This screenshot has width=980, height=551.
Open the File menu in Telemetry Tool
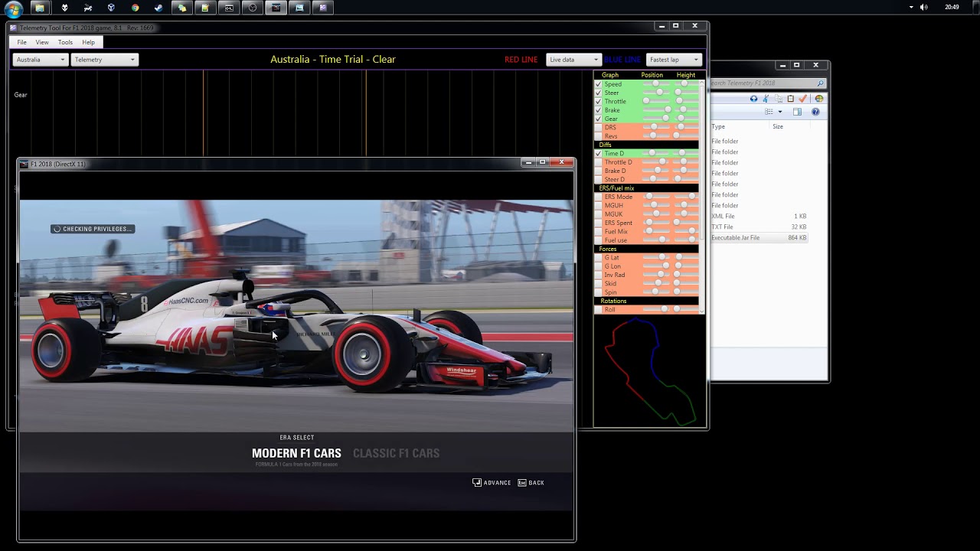click(x=22, y=42)
